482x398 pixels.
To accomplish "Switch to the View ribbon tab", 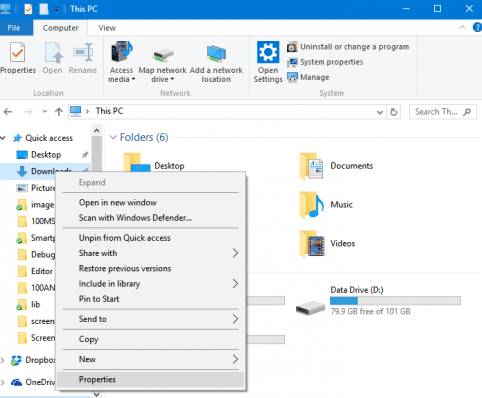I will (107, 28).
